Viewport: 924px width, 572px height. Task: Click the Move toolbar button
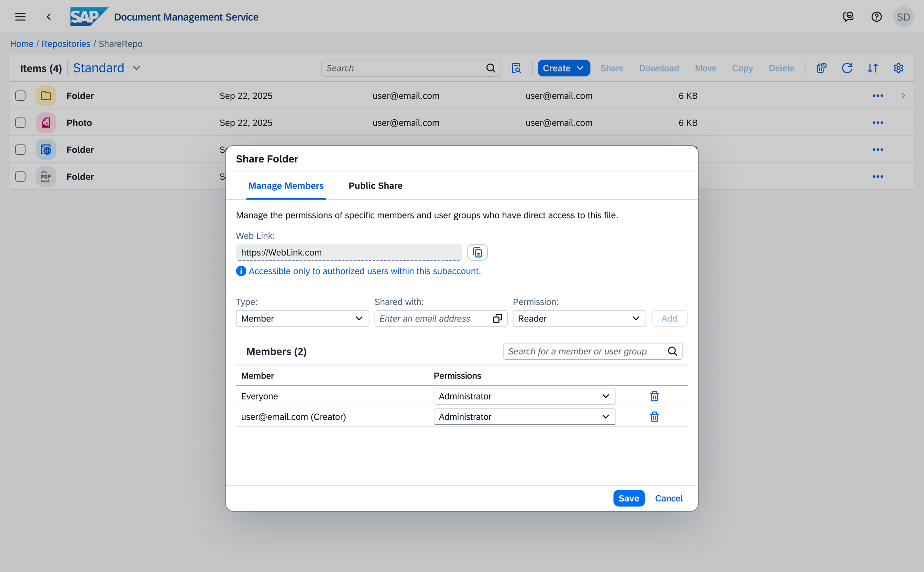(706, 68)
